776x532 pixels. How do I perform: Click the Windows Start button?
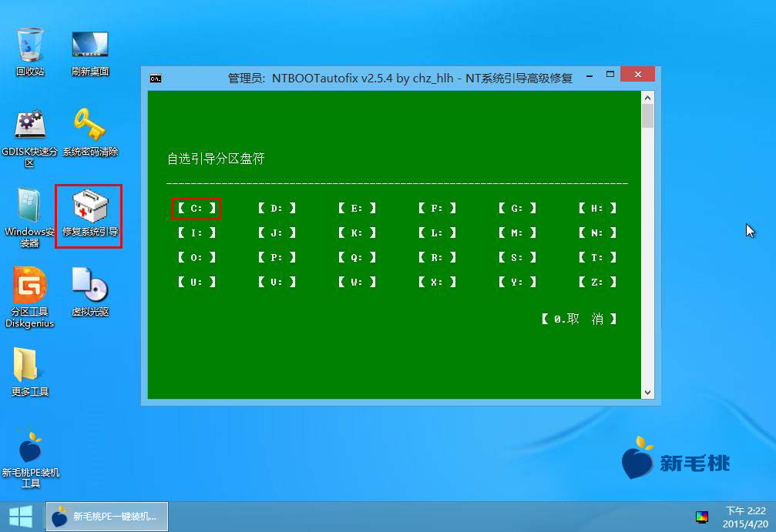pos(21,517)
